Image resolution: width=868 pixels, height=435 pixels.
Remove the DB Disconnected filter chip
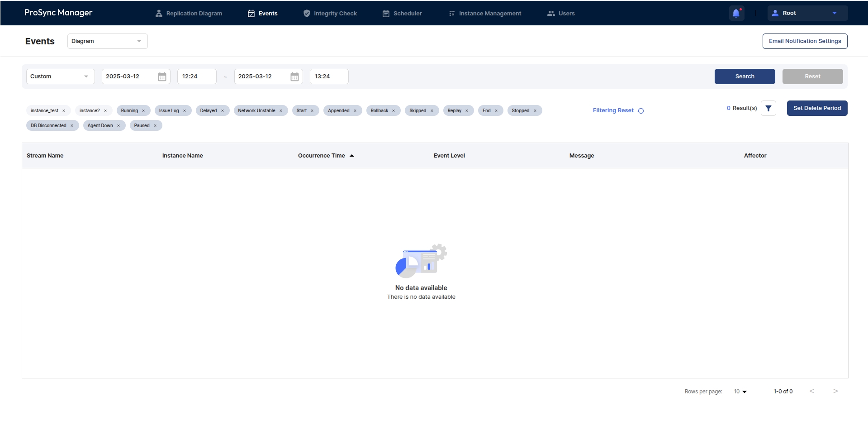coord(72,126)
